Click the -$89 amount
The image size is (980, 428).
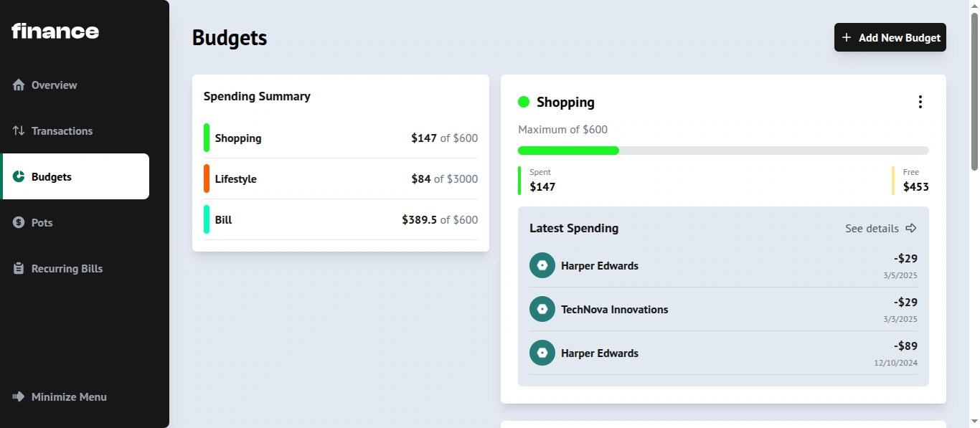tap(905, 346)
